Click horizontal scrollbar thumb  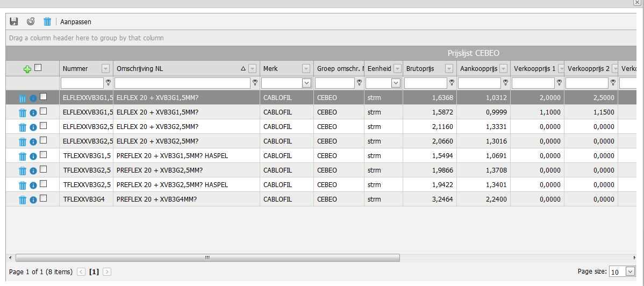point(207,258)
